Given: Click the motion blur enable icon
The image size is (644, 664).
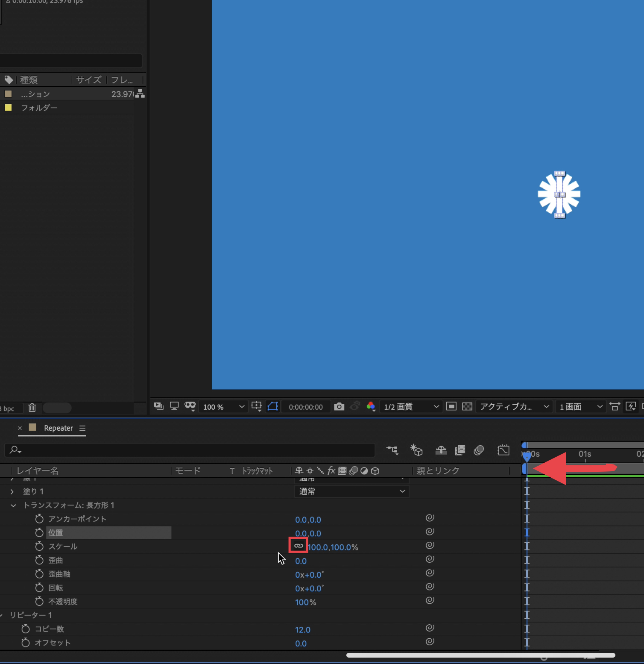Looking at the screenshot, I should [x=479, y=450].
